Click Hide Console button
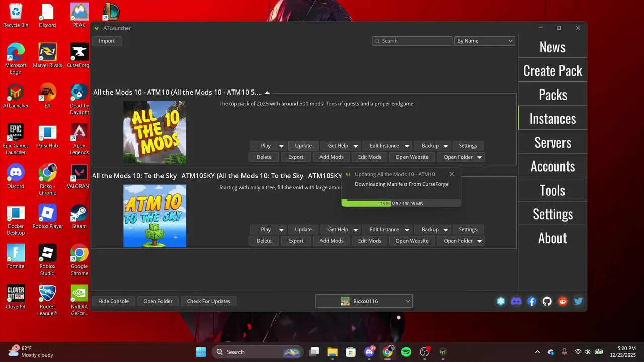Image resolution: width=644 pixels, height=362 pixels. [x=113, y=301]
